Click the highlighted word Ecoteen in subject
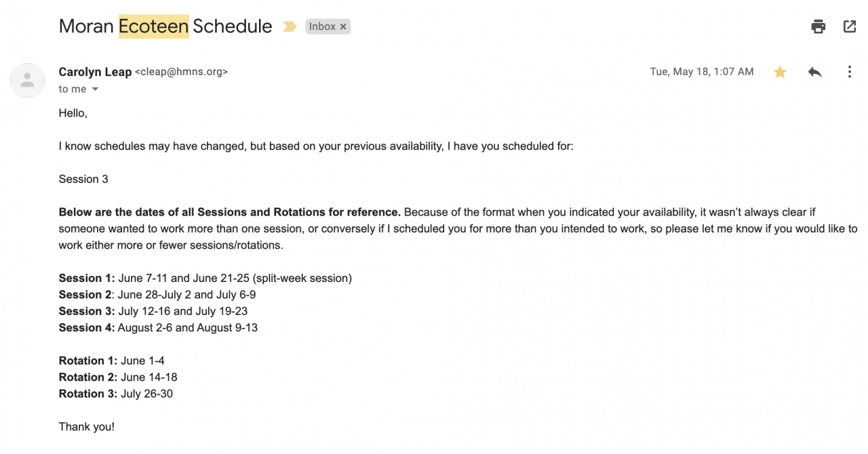868x454 pixels. [153, 27]
